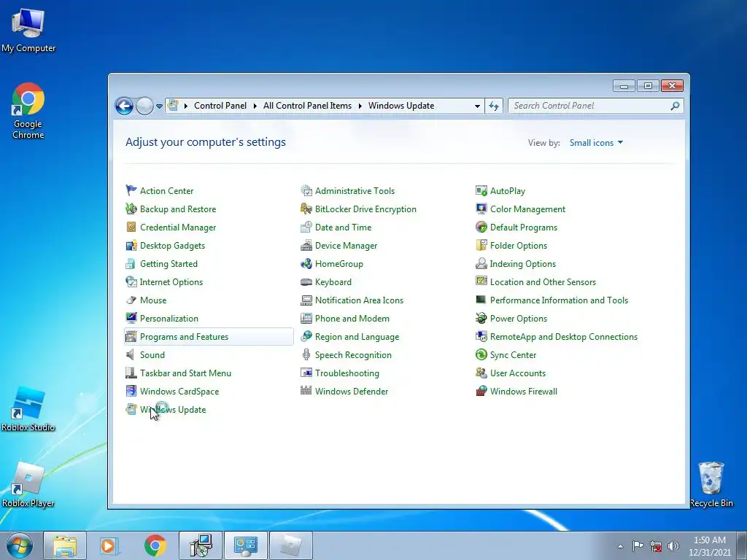
Task: Open the Region and Language link
Action: click(x=357, y=337)
